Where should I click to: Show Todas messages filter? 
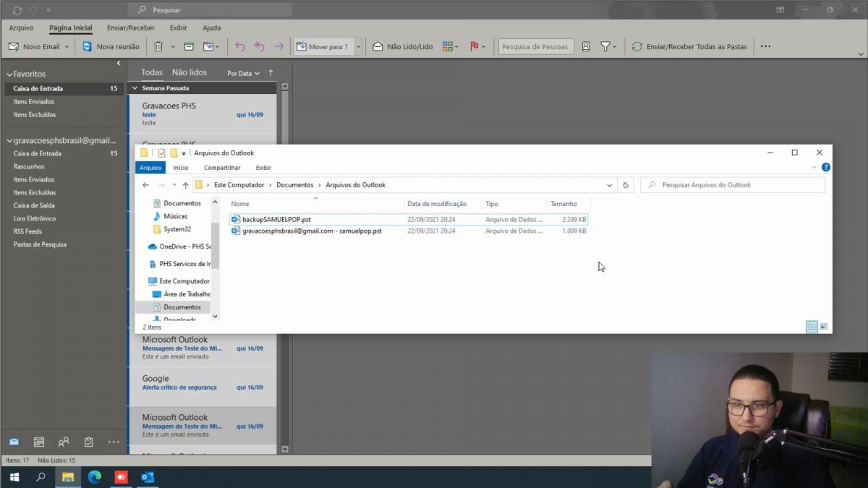click(x=152, y=72)
